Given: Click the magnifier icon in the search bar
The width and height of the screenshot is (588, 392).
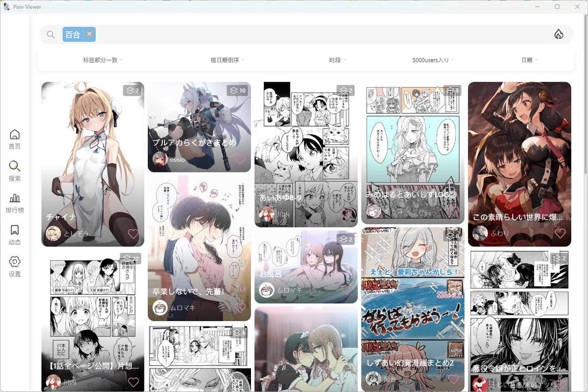Looking at the screenshot, I should coord(51,34).
